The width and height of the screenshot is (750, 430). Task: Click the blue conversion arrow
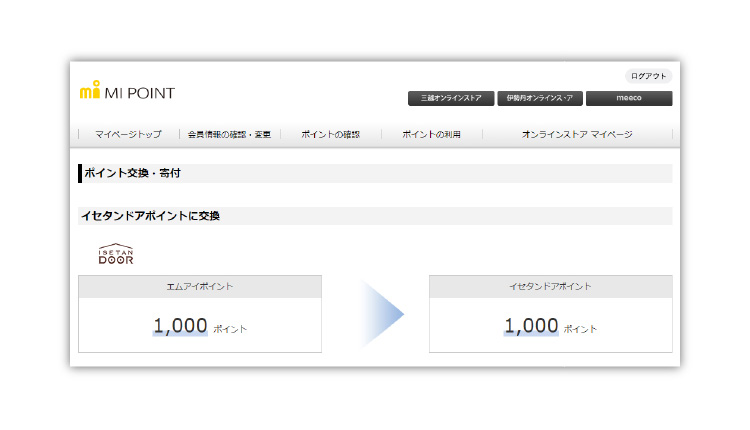tap(382, 314)
